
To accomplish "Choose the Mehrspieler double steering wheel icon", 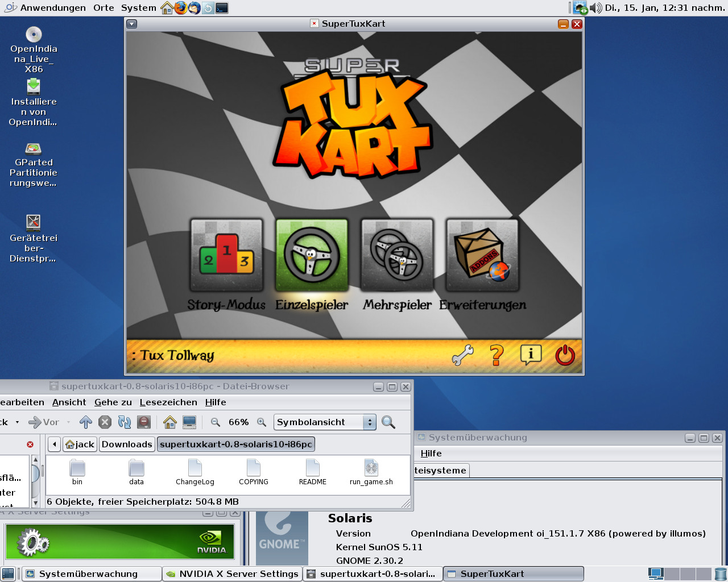I will point(397,255).
